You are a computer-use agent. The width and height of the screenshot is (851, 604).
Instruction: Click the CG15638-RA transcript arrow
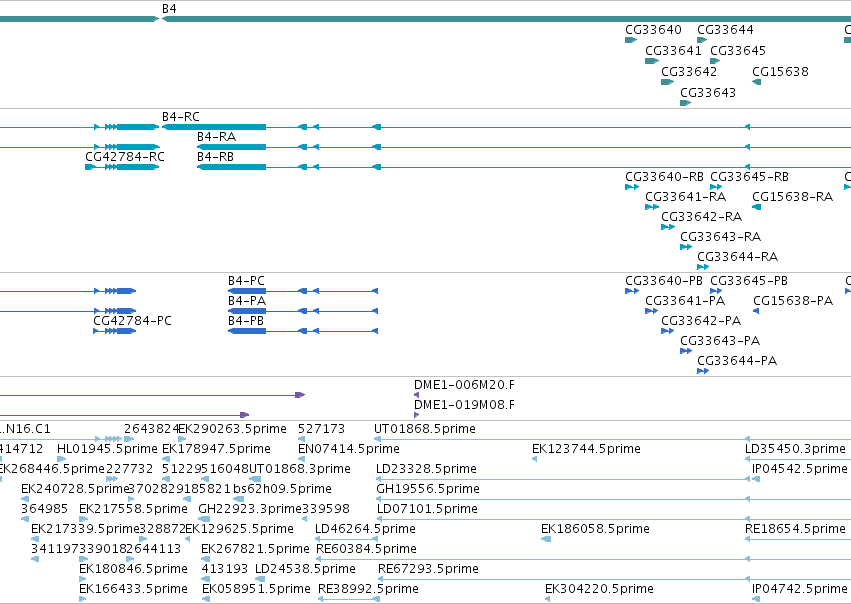(x=757, y=207)
